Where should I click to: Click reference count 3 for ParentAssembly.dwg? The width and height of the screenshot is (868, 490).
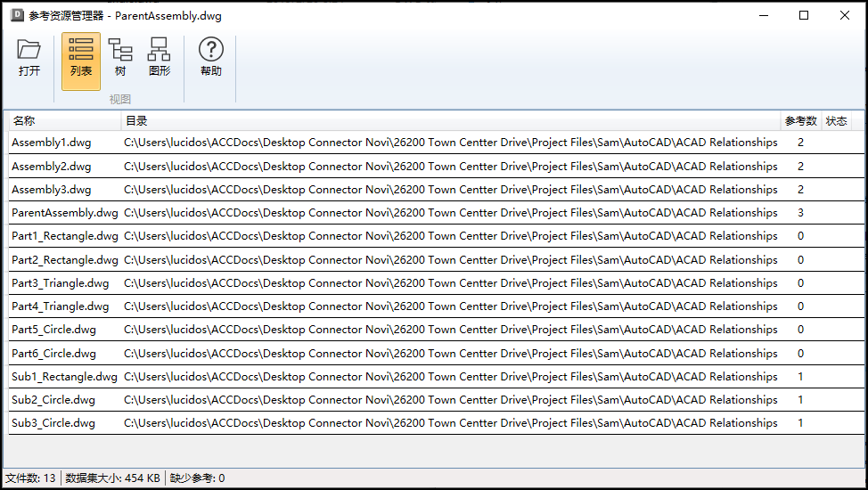point(800,213)
